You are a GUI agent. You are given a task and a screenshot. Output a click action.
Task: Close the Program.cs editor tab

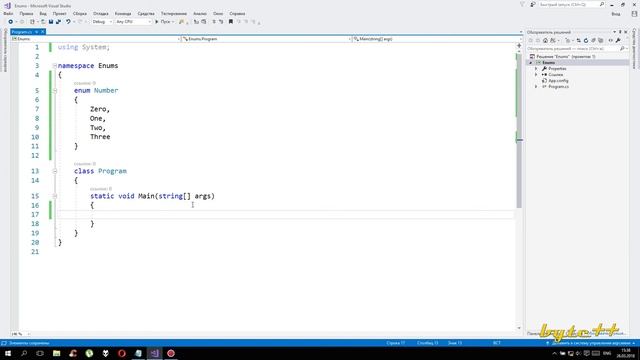(42, 32)
